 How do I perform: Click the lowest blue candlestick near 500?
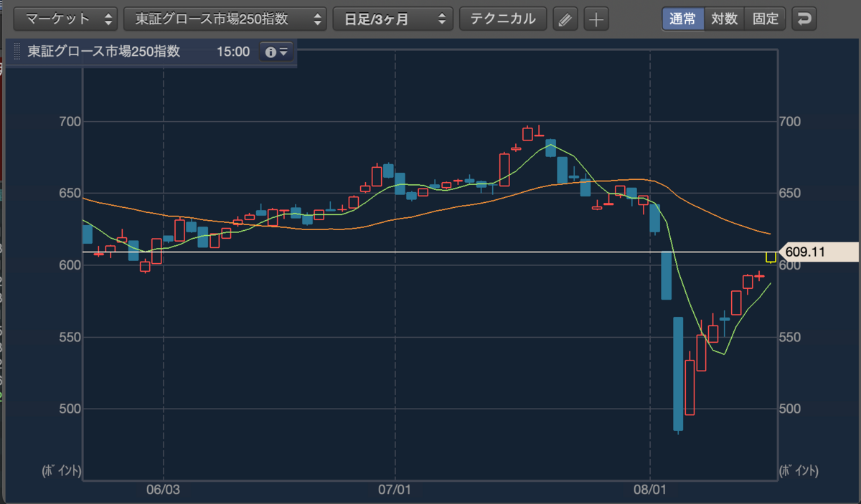[x=678, y=374]
